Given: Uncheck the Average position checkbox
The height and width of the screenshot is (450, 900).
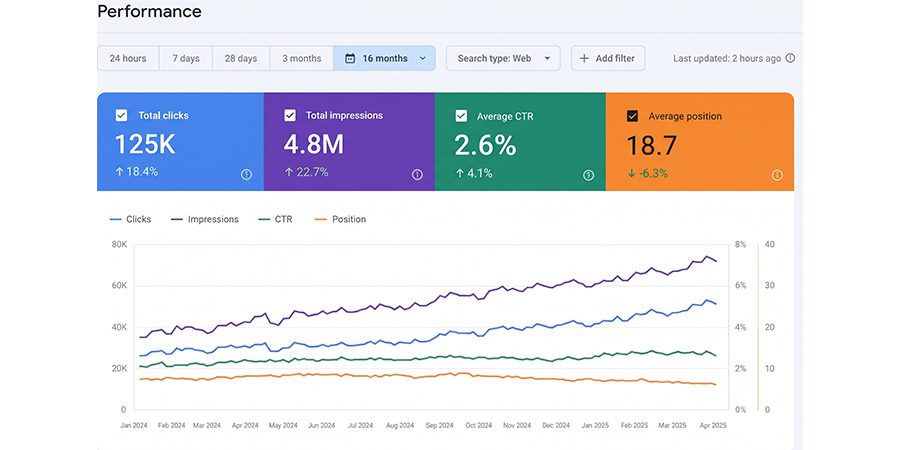Looking at the screenshot, I should pyautogui.click(x=632, y=116).
